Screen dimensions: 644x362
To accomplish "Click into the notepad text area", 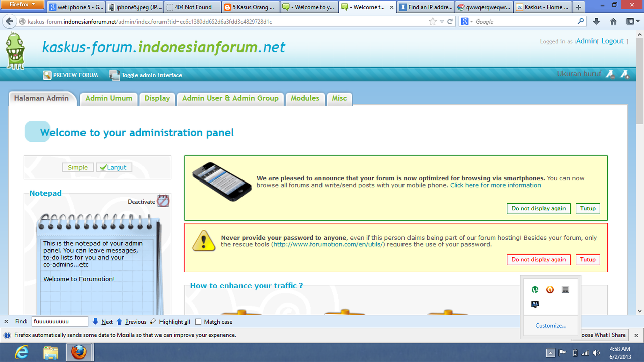I will coord(98,277).
